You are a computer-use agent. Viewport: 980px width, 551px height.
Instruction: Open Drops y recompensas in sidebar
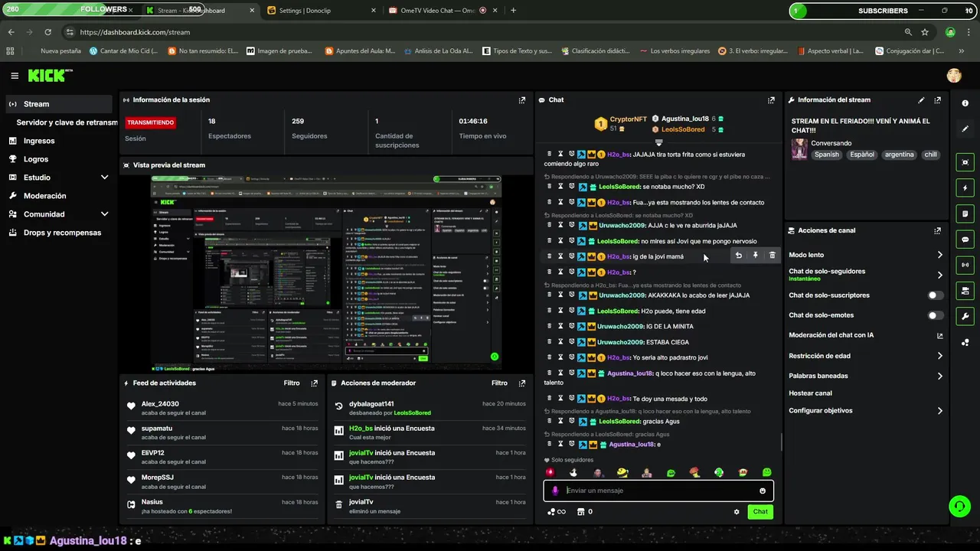click(x=62, y=233)
